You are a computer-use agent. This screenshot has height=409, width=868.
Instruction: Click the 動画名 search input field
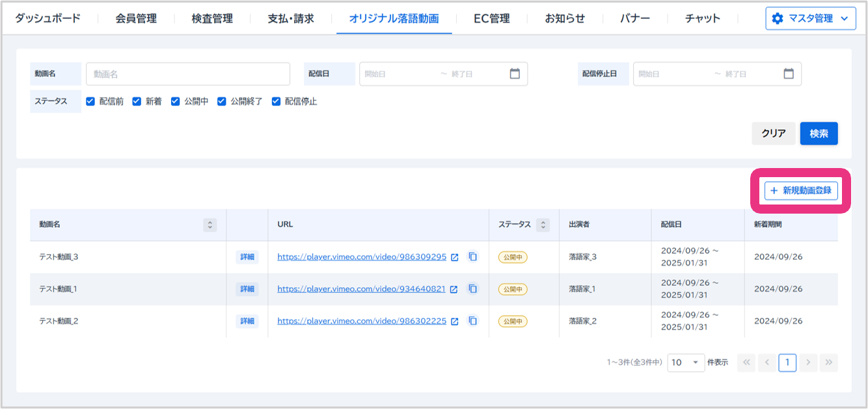coord(187,74)
